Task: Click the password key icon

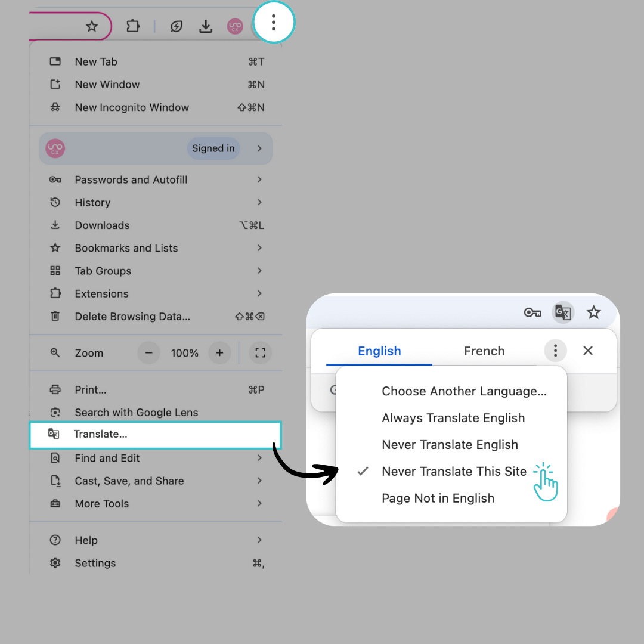Action: point(532,312)
